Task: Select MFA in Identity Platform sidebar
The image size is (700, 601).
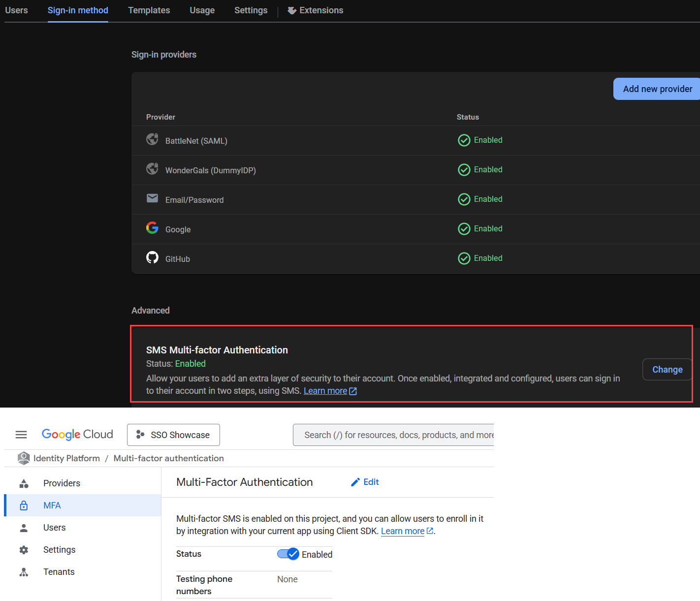Action: (x=82, y=506)
